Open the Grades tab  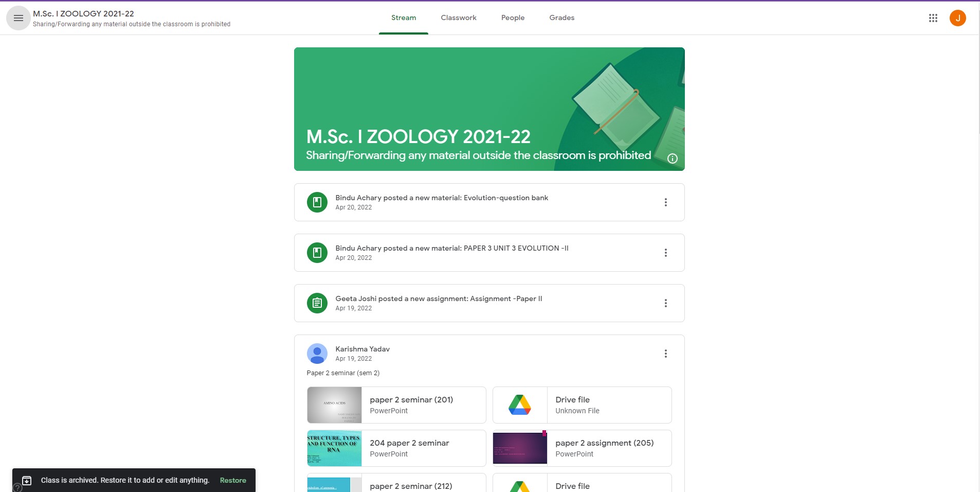pos(561,18)
